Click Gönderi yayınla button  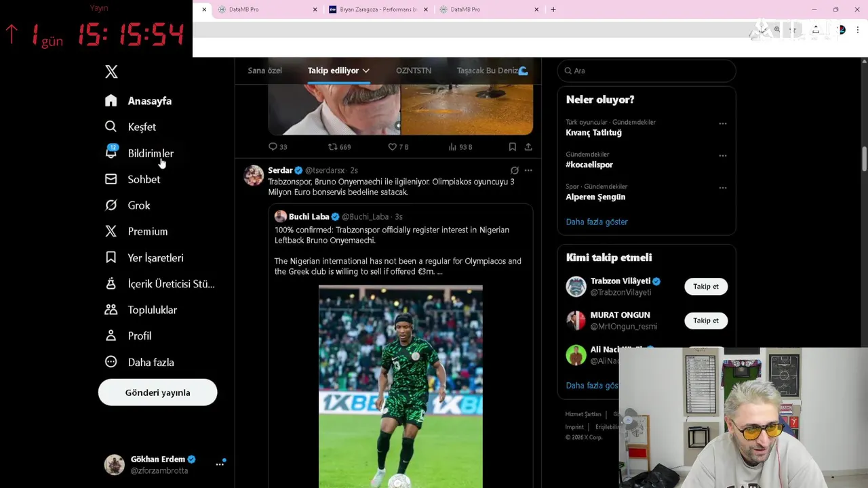coord(157,392)
